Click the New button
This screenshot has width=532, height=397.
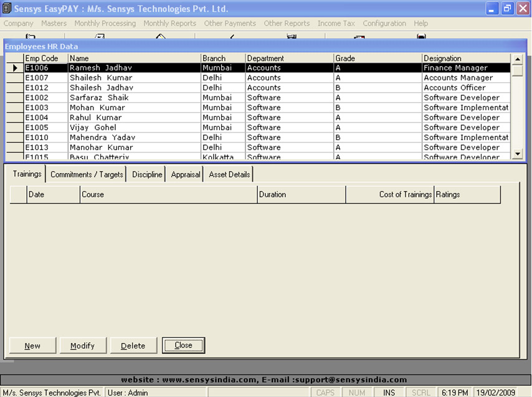pyautogui.click(x=32, y=345)
